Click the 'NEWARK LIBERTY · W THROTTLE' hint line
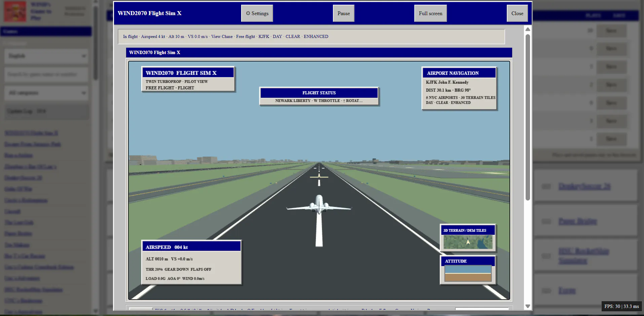644x316 pixels. 318,101
